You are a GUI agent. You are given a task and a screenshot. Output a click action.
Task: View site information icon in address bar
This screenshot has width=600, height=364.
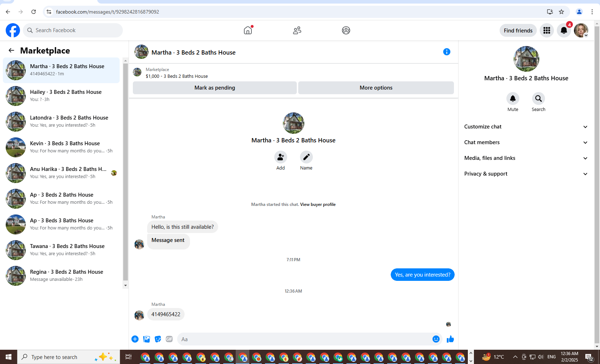[49, 12]
